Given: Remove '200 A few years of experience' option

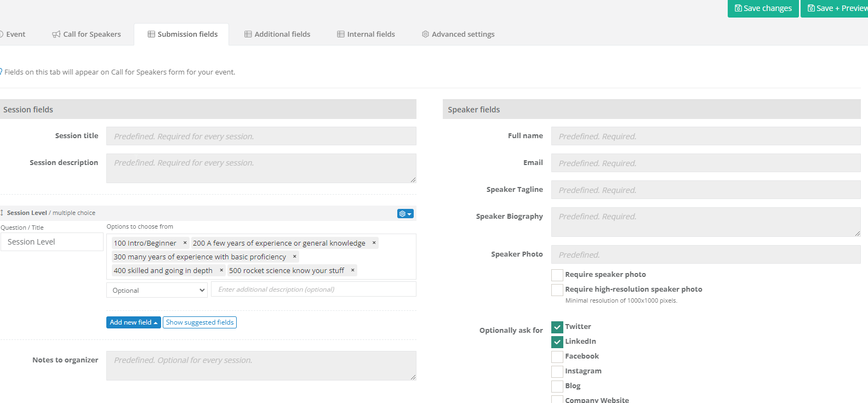Looking at the screenshot, I should click(x=374, y=243).
